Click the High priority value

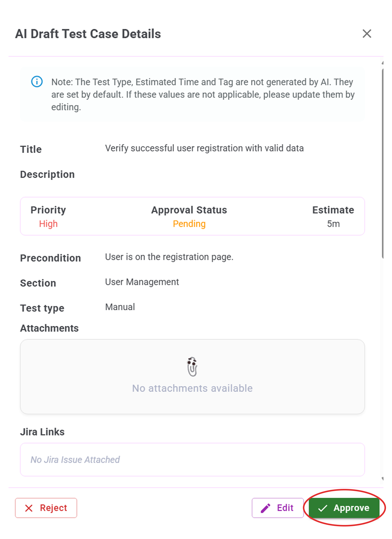(48, 224)
